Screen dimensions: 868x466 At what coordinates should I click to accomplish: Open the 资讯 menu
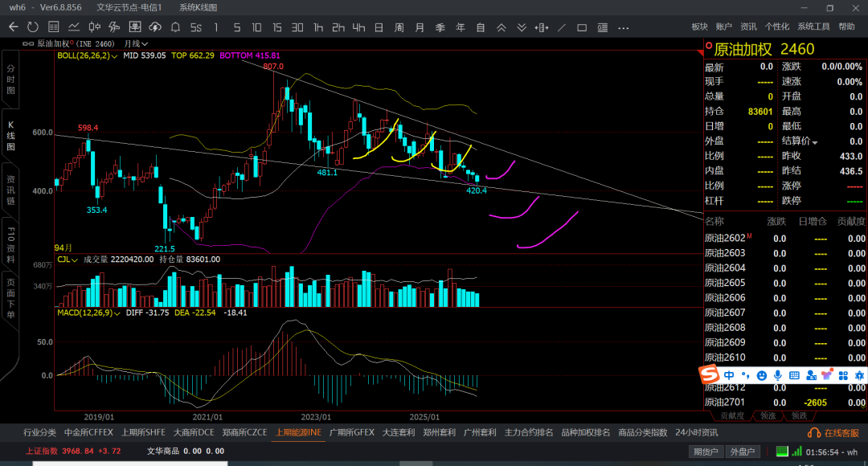(x=748, y=27)
